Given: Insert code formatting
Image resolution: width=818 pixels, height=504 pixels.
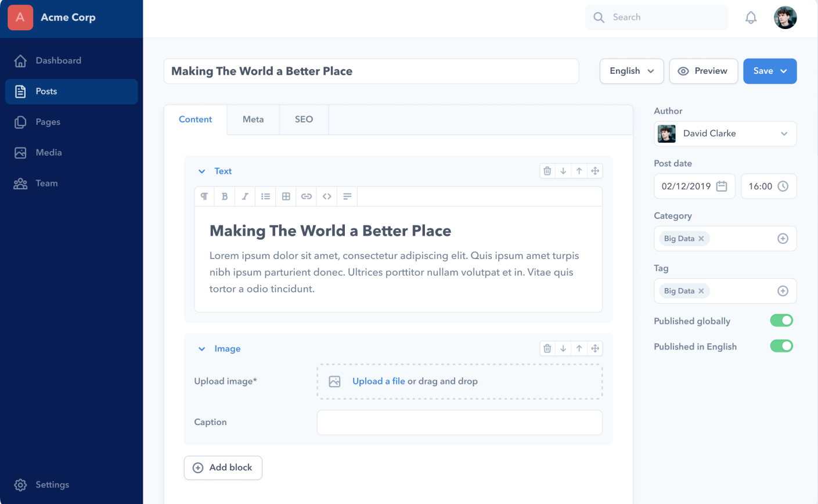Looking at the screenshot, I should tap(327, 196).
